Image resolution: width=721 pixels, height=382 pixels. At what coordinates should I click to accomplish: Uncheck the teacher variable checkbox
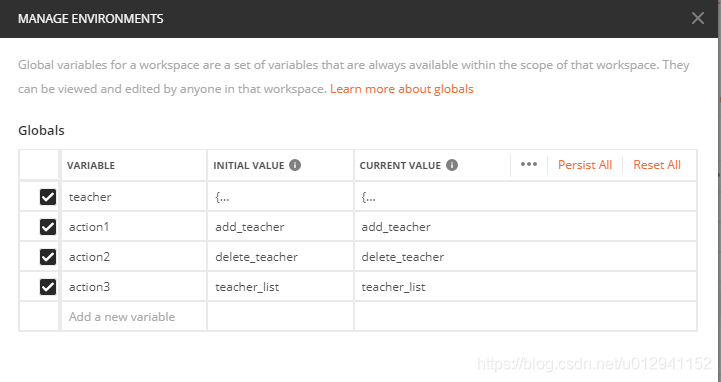[48, 197]
